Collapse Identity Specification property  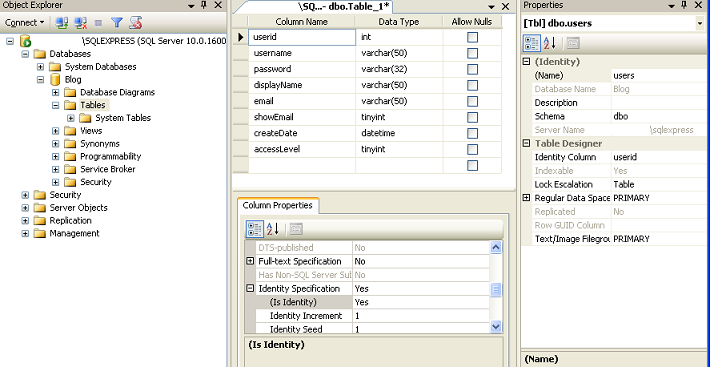250,288
